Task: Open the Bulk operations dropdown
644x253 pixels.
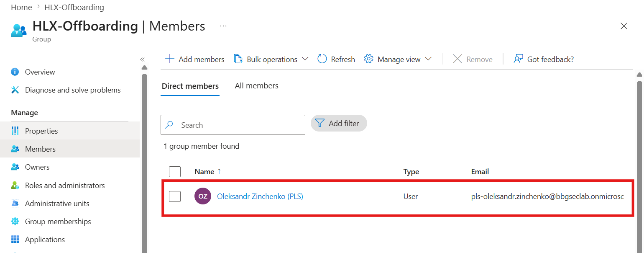Action: [271, 59]
